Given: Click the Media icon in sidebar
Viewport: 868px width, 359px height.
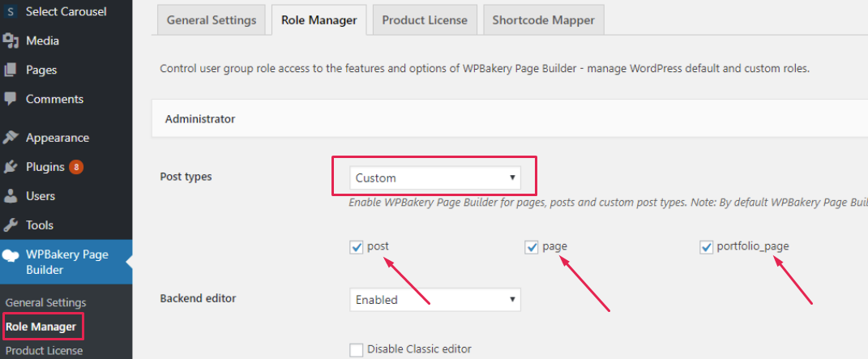Looking at the screenshot, I should (11, 41).
